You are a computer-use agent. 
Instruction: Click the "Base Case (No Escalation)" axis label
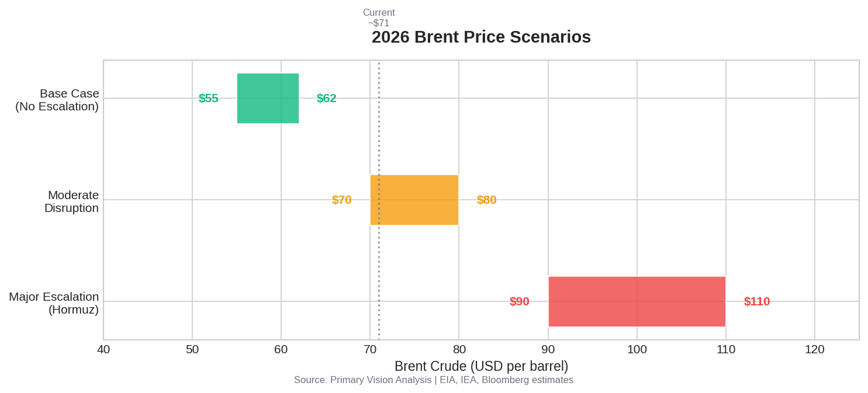(x=57, y=100)
